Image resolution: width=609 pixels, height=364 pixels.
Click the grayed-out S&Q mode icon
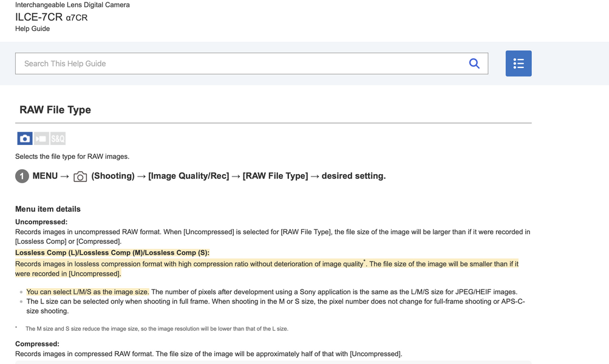click(58, 139)
